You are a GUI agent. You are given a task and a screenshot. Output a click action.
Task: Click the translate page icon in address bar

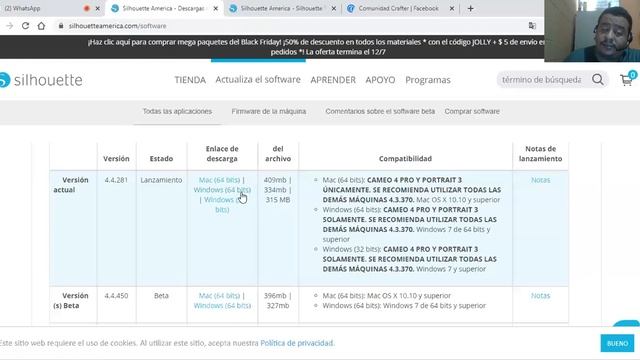click(532, 26)
